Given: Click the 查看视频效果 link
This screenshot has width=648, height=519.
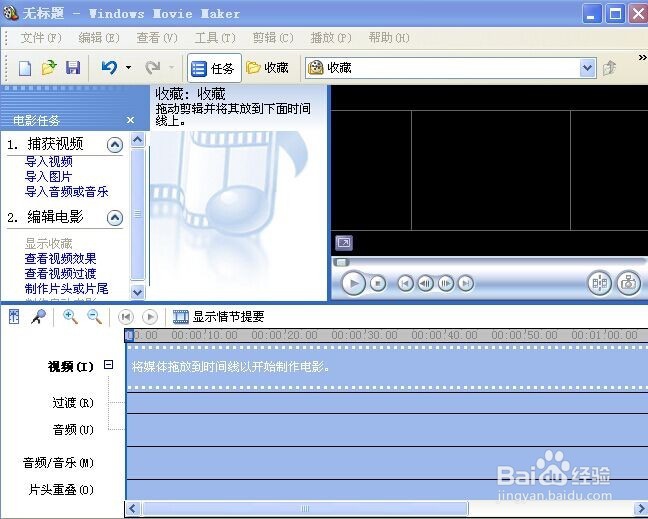Looking at the screenshot, I should pyautogui.click(x=60, y=259).
